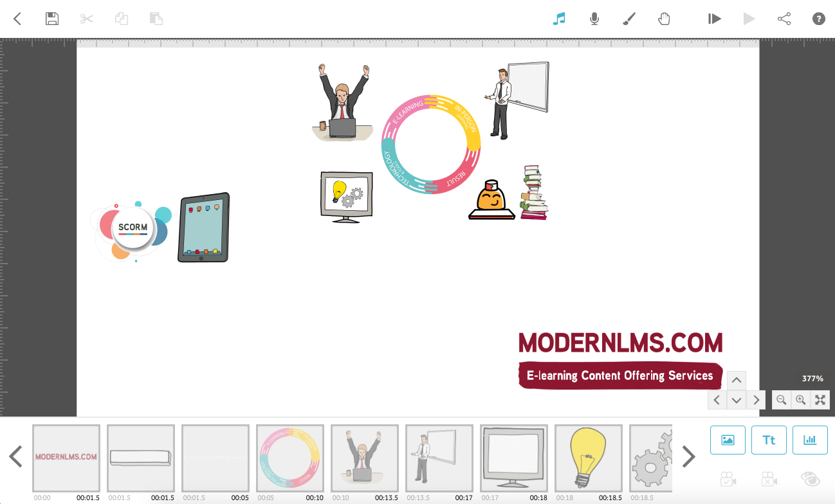Toggle element visibility with the eye icon

coord(811,479)
